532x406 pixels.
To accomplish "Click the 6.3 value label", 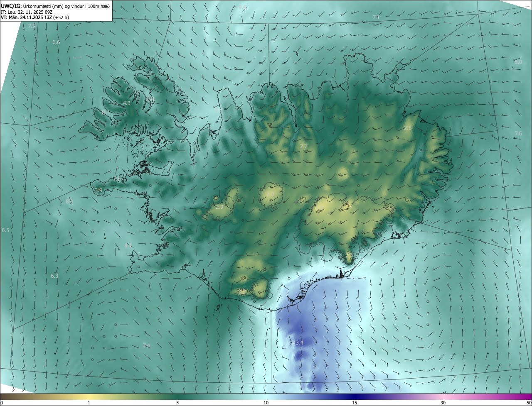I will (x=54, y=276).
